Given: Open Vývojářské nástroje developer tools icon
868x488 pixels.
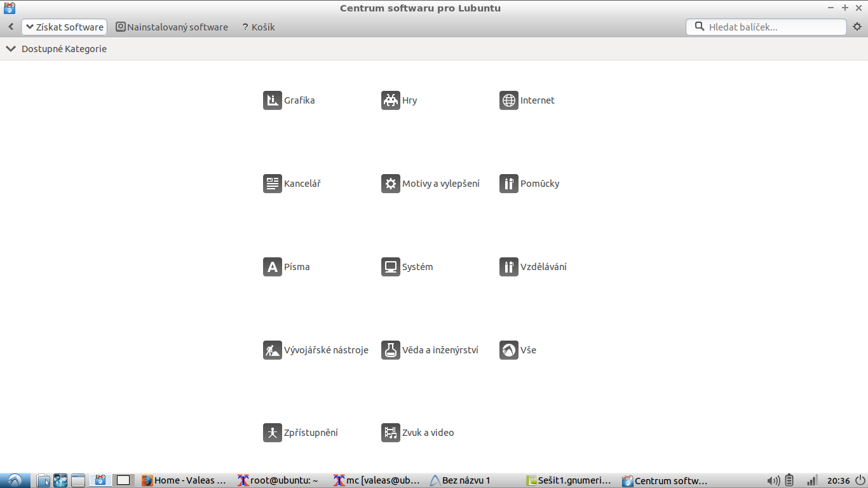Looking at the screenshot, I should coord(273,350).
